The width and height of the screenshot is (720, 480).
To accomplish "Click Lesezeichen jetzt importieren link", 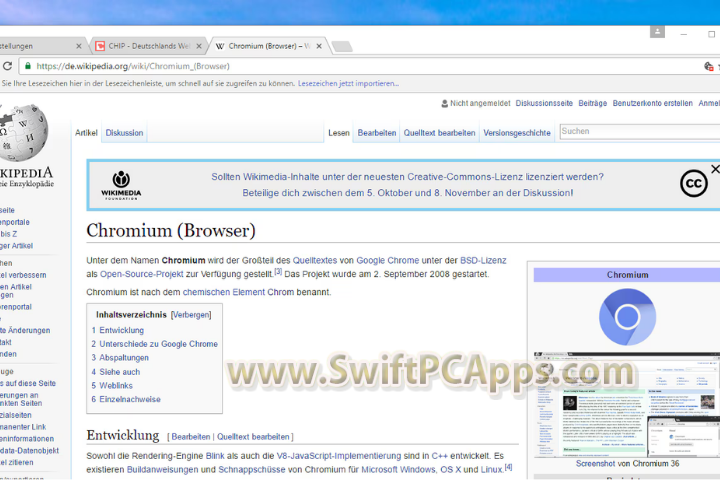I will point(348,84).
